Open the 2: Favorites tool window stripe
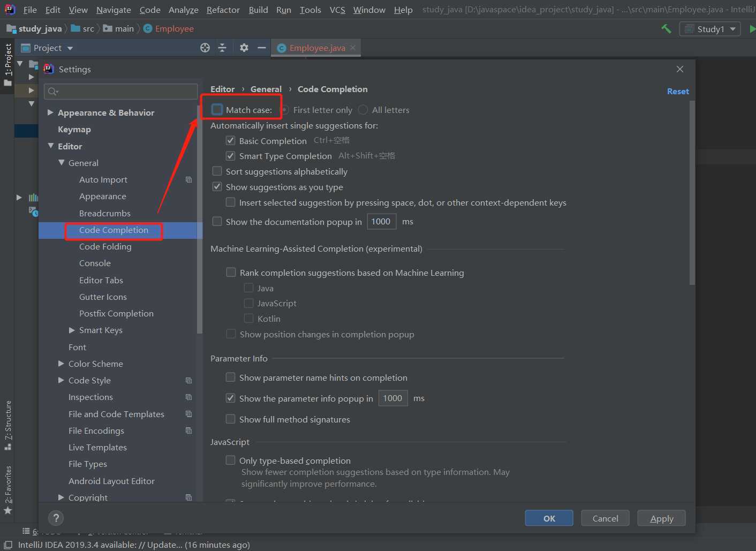 [x=7, y=490]
